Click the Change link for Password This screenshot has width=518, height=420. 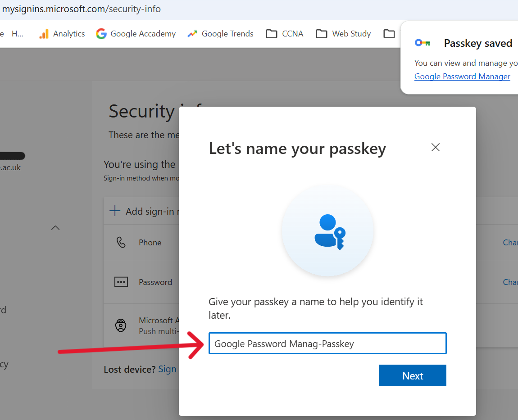[510, 282]
